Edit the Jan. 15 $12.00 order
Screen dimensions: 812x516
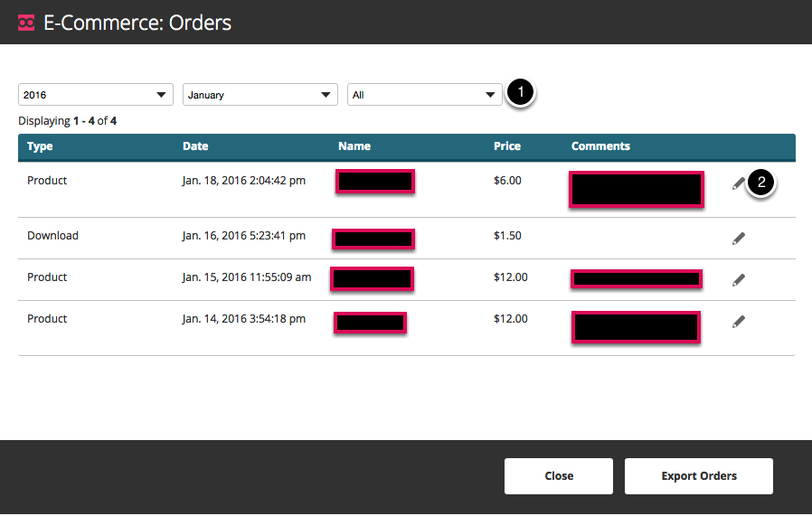739,280
